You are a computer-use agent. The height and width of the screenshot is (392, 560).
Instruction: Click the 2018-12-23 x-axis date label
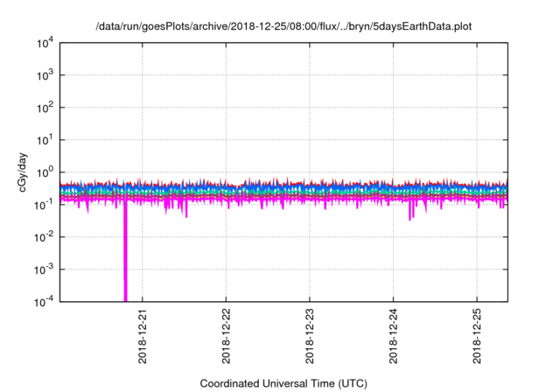[309, 336]
